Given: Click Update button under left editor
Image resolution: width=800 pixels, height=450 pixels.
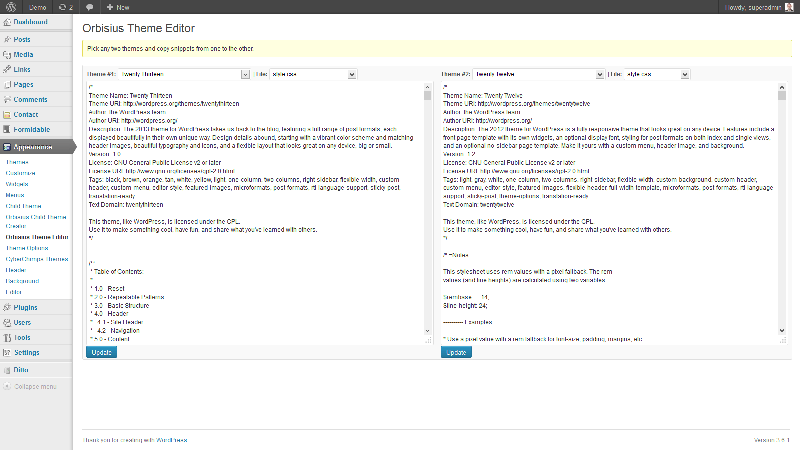Looking at the screenshot, I should pos(102,353).
